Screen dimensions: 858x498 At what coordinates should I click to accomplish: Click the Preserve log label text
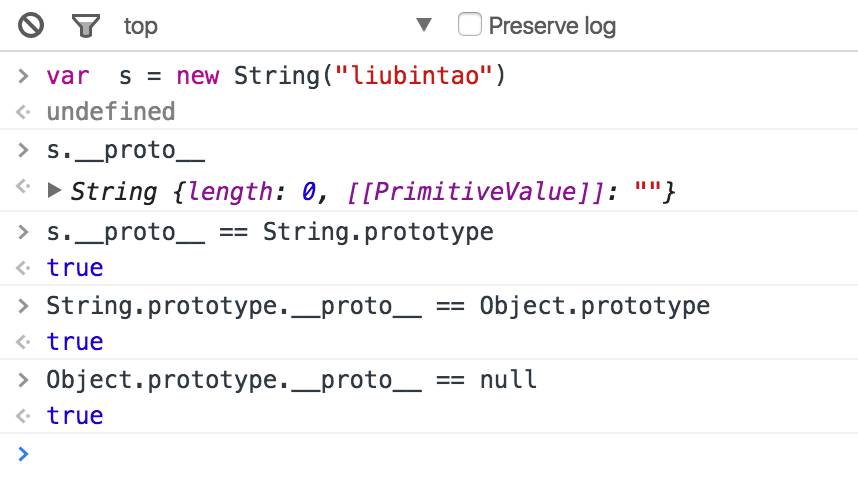tap(552, 26)
